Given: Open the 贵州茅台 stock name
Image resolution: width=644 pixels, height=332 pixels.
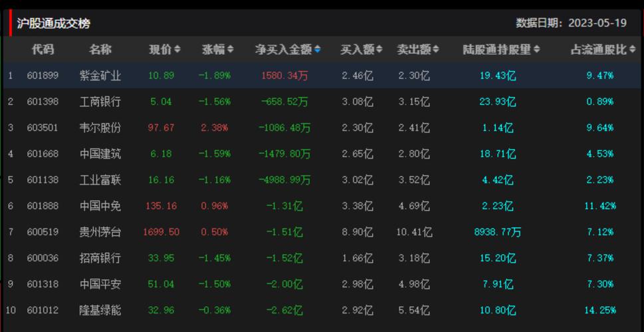Looking at the screenshot, I should pos(100,232).
